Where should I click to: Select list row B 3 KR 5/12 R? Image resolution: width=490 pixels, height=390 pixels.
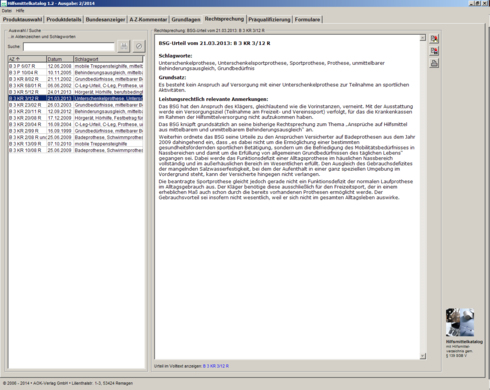point(76,92)
